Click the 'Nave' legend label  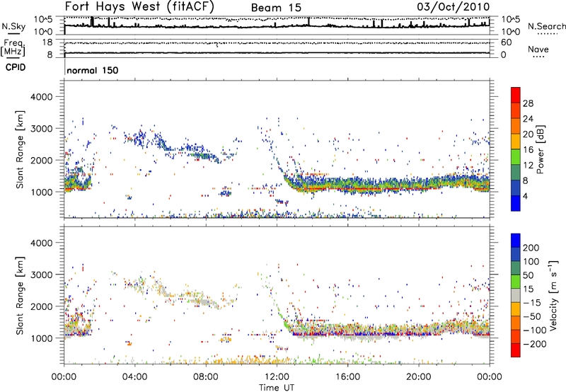(538, 50)
